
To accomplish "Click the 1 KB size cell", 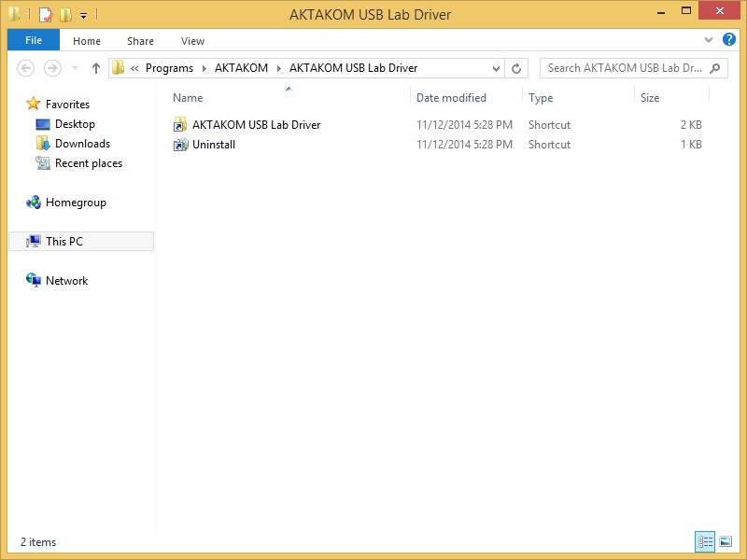I will click(x=691, y=145).
